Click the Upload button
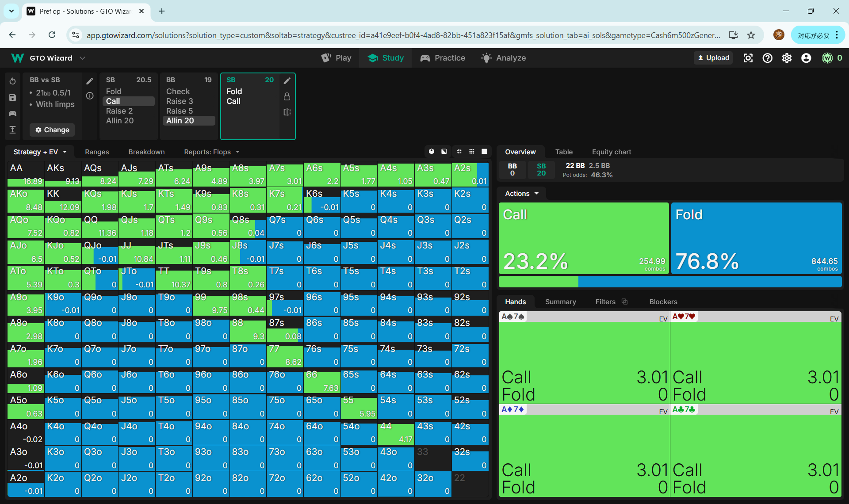The width and height of the screenshot is (849, 504). 713,58
